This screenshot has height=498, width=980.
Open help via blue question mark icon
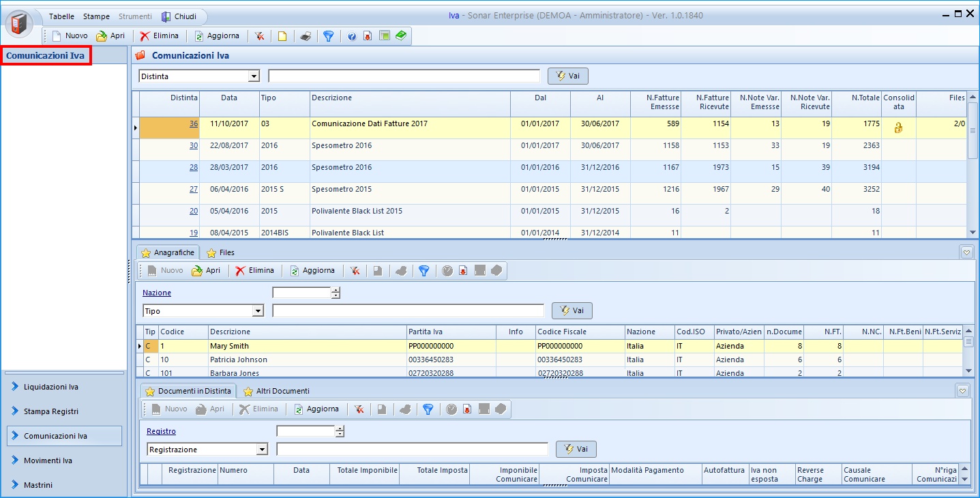point(352,36)
